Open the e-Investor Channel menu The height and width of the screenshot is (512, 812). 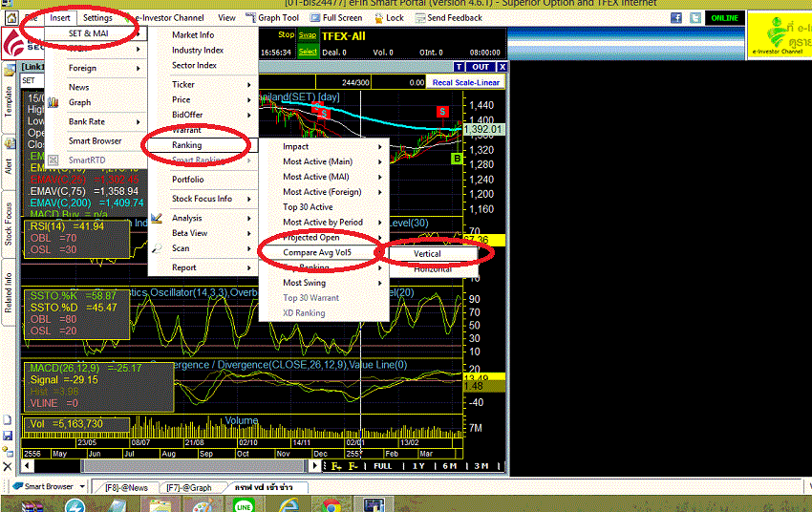169,17
